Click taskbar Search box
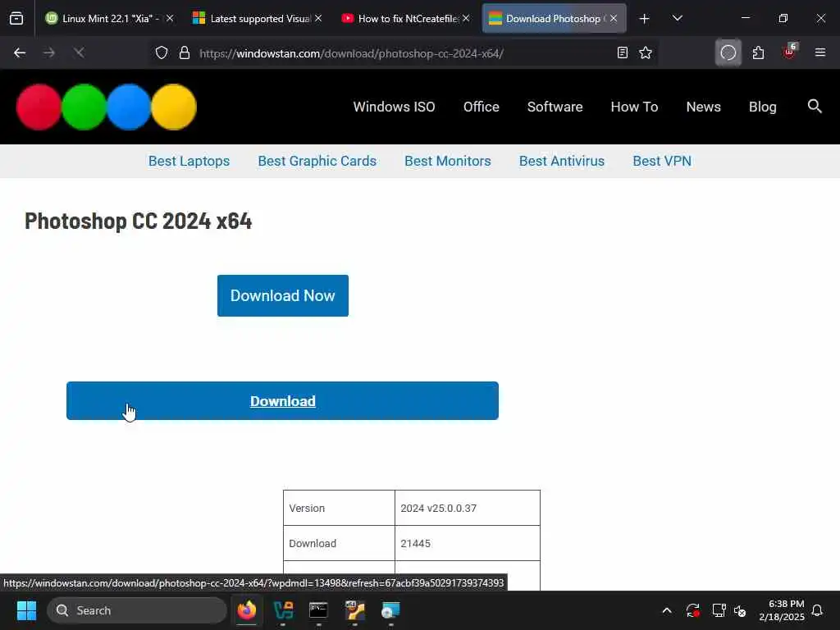The height and width of the screenshot is (630, 840). point(137,610)
